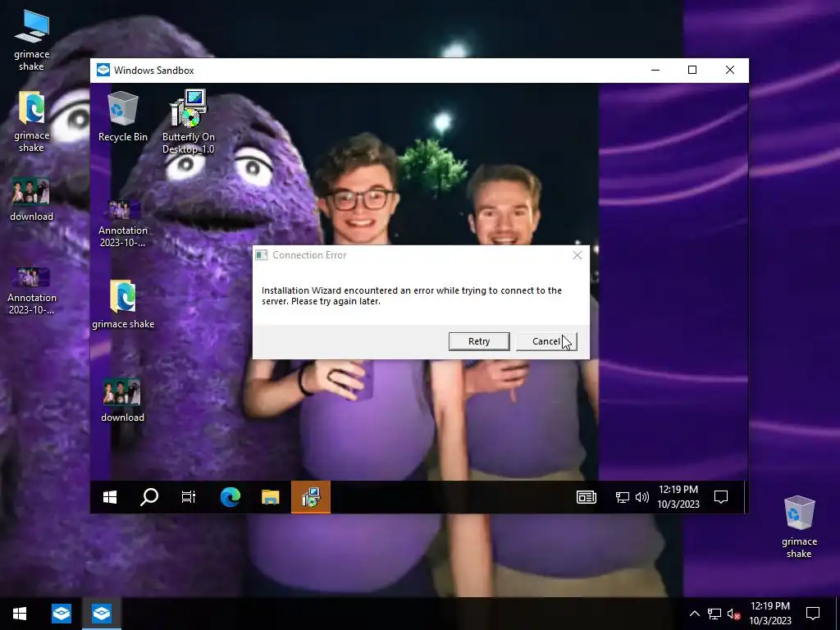Open Search on the Sandbox taskbar
The image size is (840, 630).
149,497
